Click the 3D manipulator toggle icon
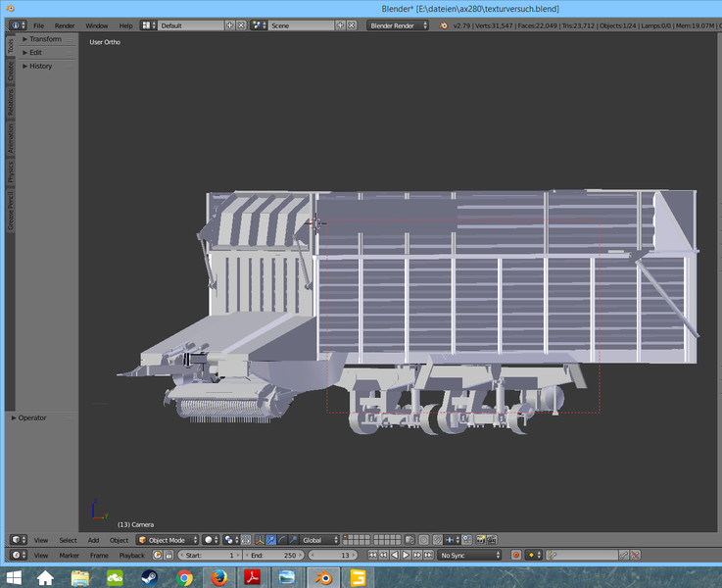The width and height of the screenshot is (722, 588). point(260,540)
